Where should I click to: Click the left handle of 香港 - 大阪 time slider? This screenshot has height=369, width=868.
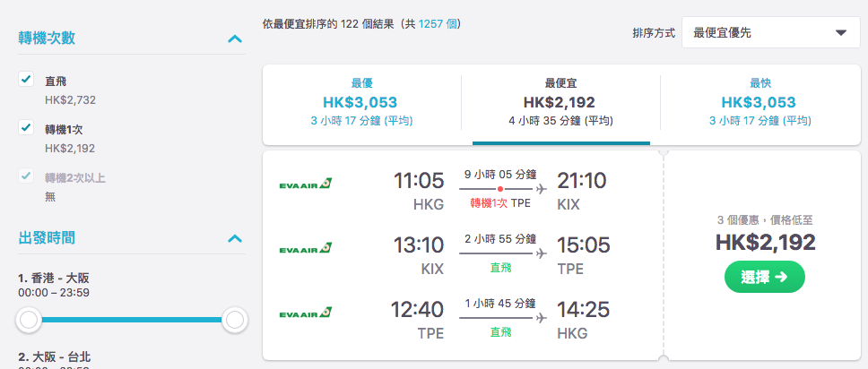[x=29, y=320]
